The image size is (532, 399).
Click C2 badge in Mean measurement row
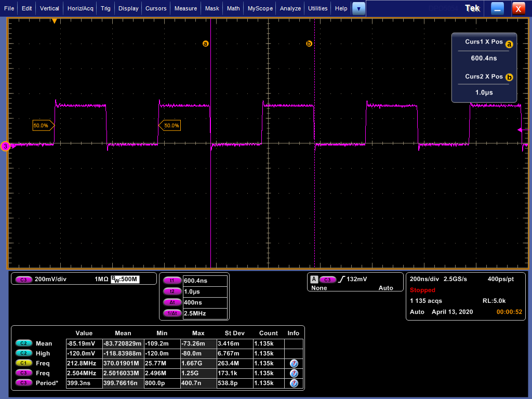[x=23, y=343]
